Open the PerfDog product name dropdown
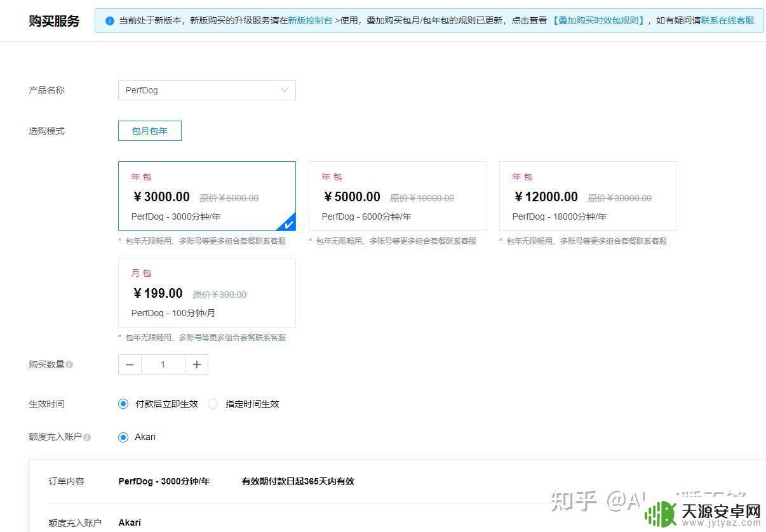 click(x=207, y=90)
